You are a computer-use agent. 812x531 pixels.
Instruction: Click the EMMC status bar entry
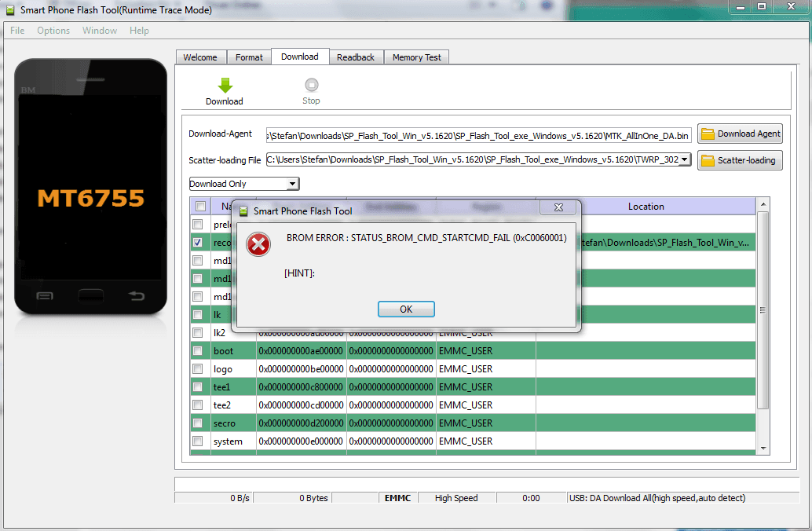pyautogui.click(x=397, y=498)
